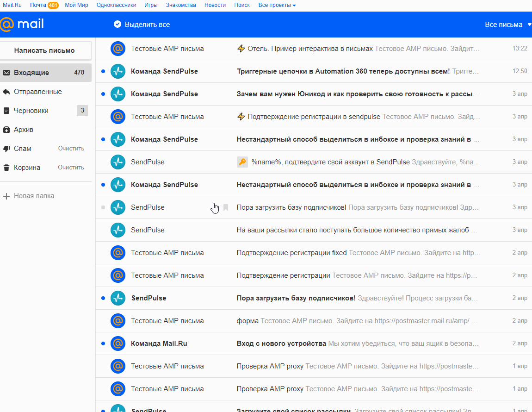The width and height of the screenshot is (532, 412).
Task: Open Знакомства in top navigation
Action: coord(181,5)
